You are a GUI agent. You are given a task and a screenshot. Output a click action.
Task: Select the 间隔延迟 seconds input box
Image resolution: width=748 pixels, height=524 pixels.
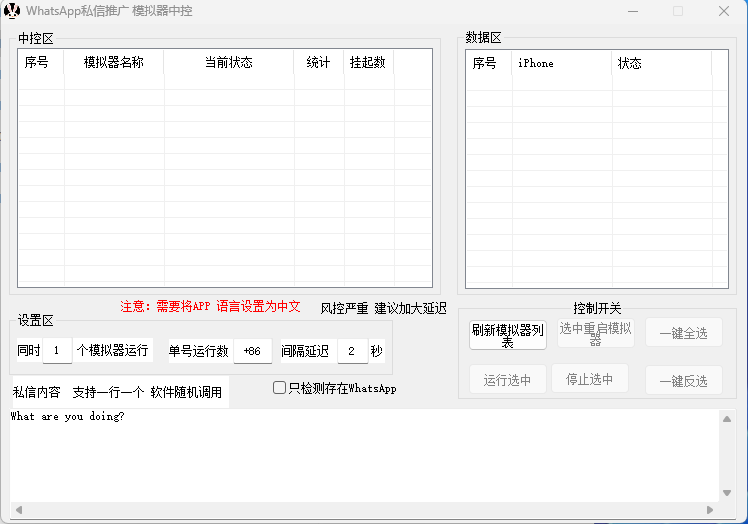(x=352, y=351)
